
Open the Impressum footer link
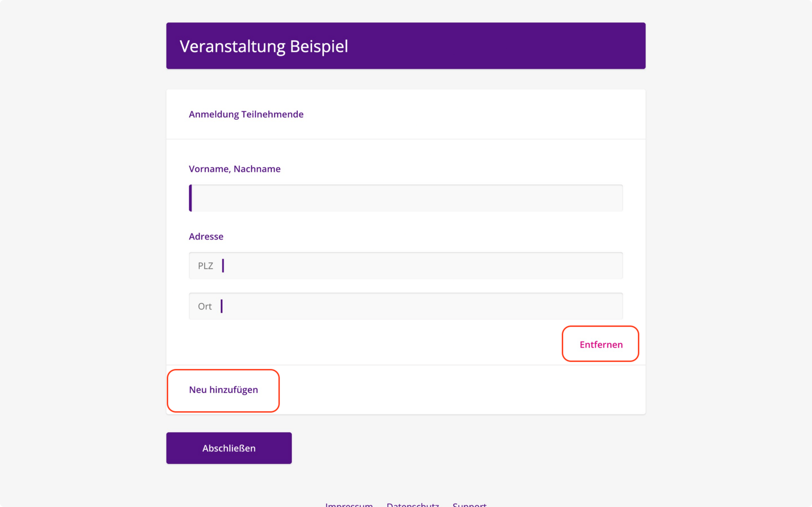click(x=349, y=504)
